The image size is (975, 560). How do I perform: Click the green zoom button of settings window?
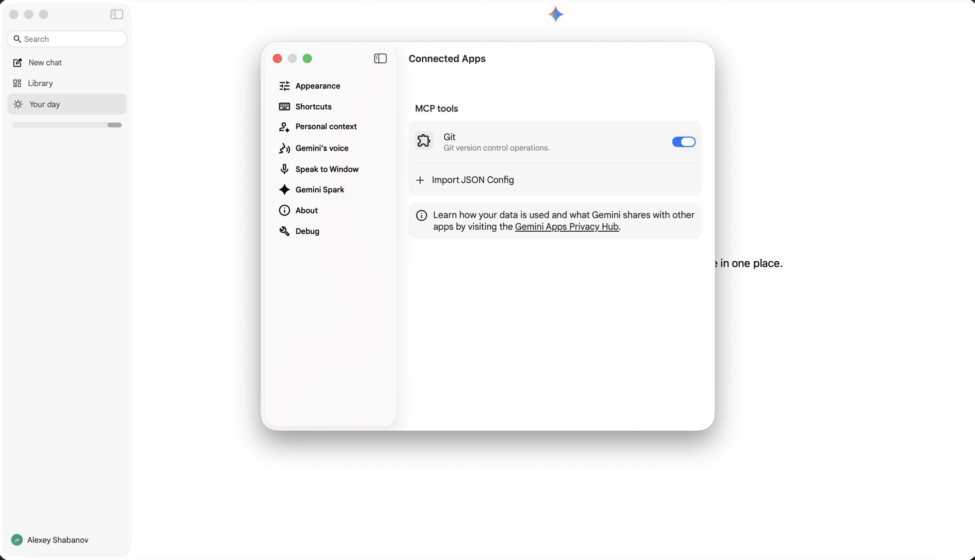tap(308, 59)
